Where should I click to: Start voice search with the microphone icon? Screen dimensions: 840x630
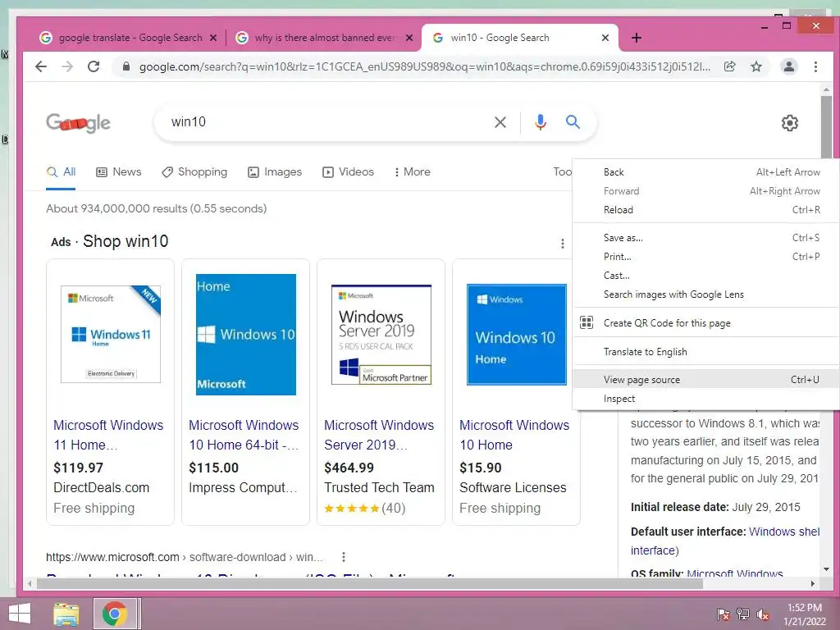click(x=541, y=122)
